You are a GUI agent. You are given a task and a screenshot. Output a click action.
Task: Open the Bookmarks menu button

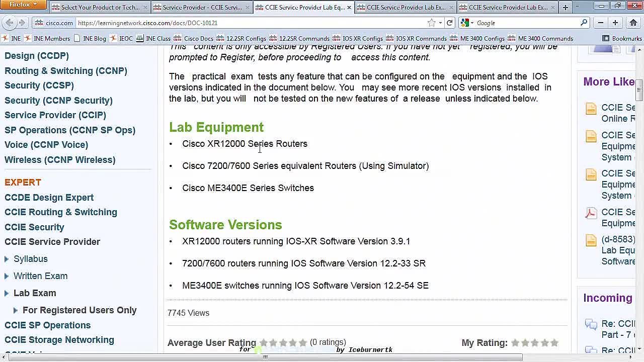point(622,38)
